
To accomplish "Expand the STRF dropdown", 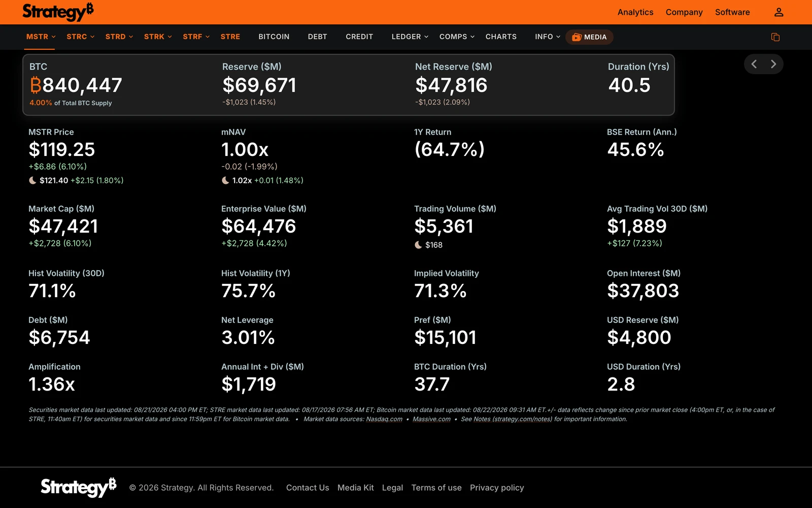I will coord(196,37).
